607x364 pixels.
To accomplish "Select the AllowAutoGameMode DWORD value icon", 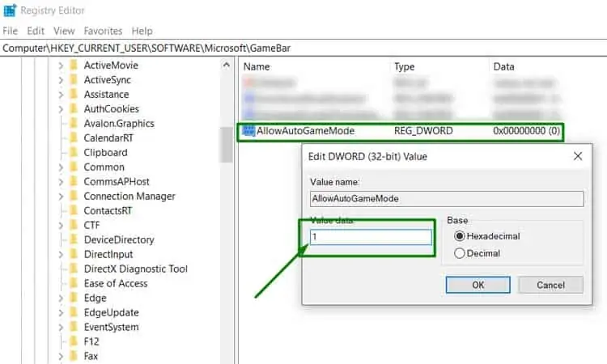I will (249, 131).
